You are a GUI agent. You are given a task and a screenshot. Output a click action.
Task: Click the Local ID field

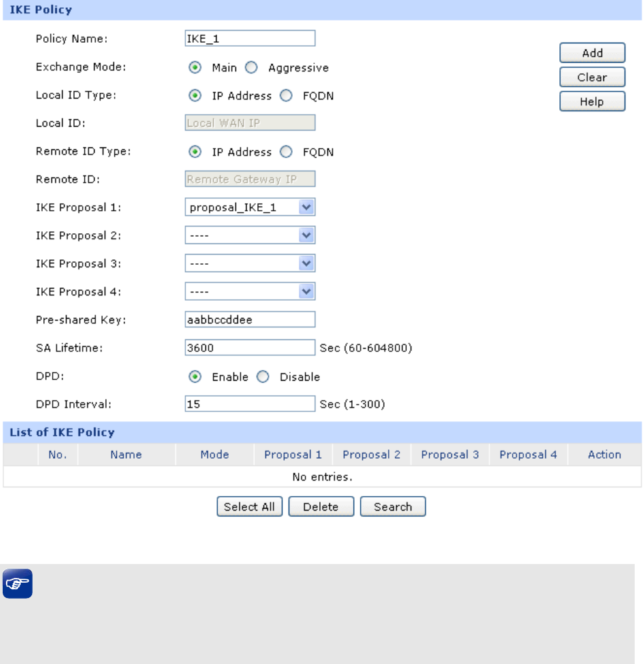click(x=250, y=123)
